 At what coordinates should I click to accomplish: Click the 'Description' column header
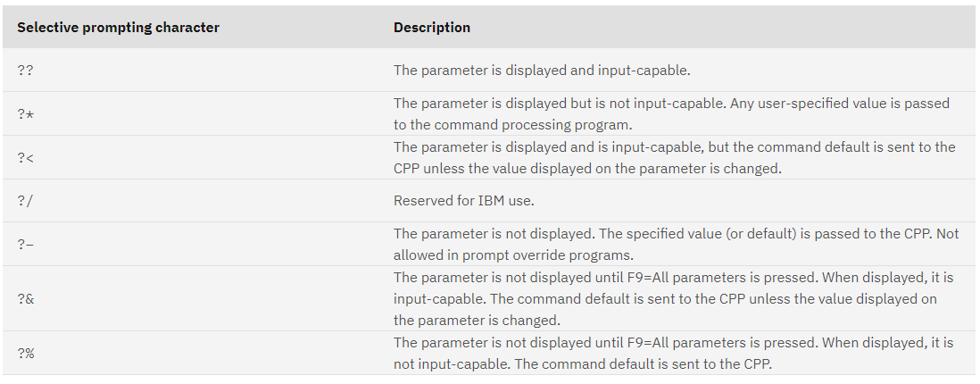(432, 28)
